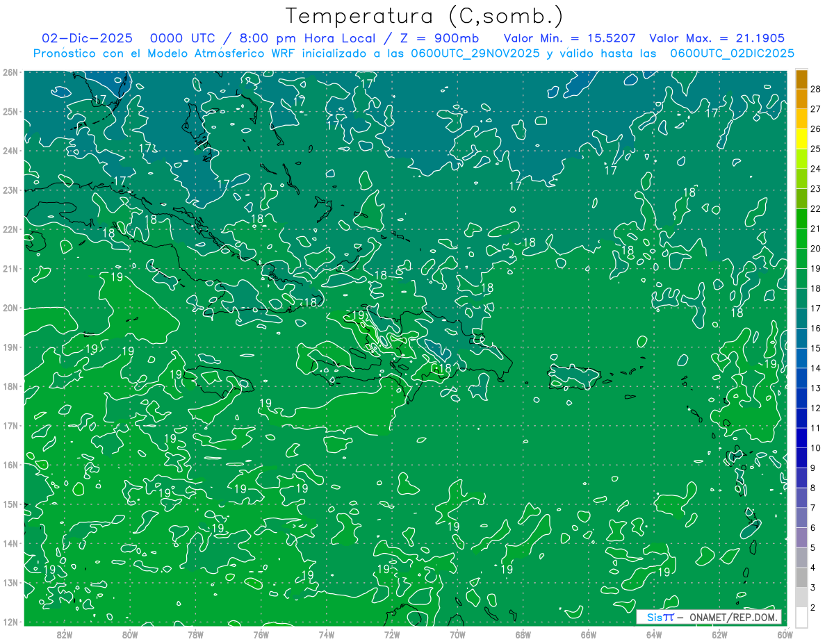
Task: Click the latitude axis label "26N"
Action: pyautogui.click(x=10, y=72)
